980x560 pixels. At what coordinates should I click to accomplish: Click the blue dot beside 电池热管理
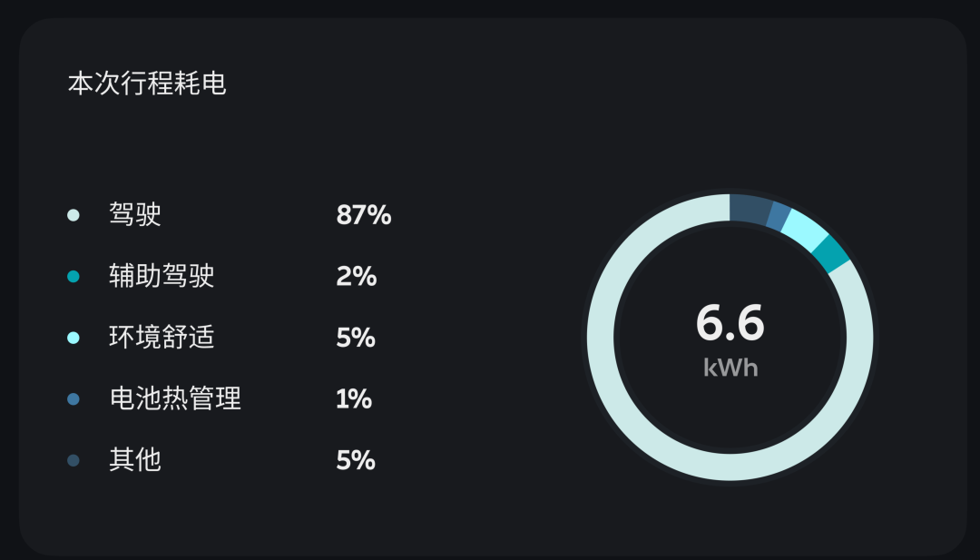pos(73,398)
